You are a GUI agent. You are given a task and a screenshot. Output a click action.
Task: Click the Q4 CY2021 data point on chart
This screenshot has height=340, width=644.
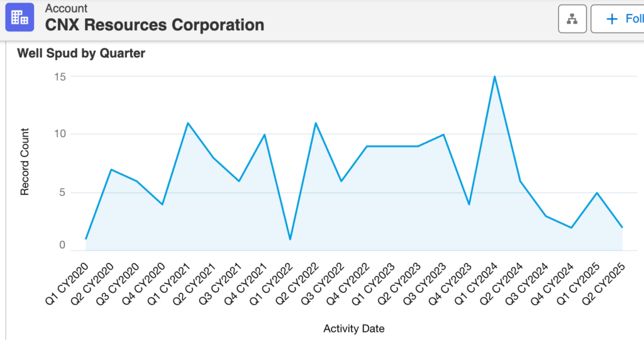click(x=265, y=134)
